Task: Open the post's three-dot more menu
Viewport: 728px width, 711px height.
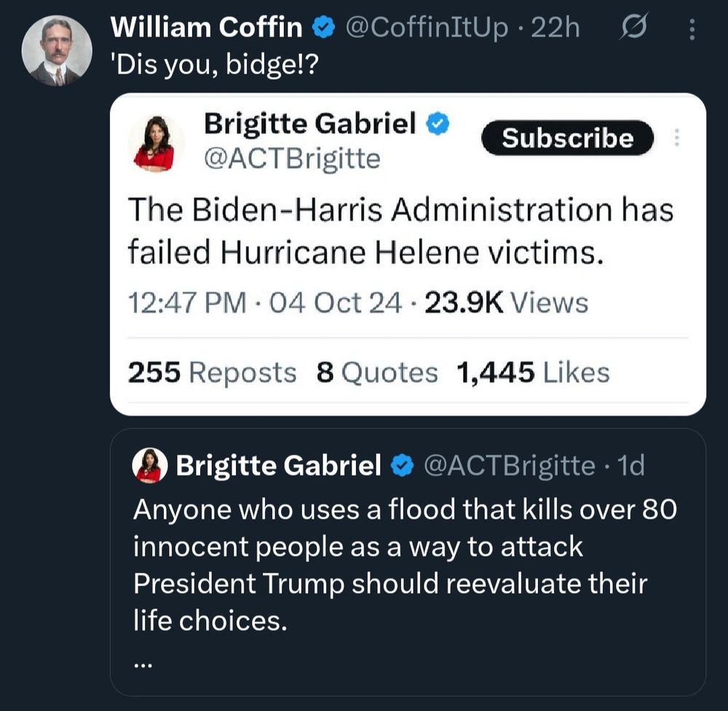Action: tap(691, 29)
